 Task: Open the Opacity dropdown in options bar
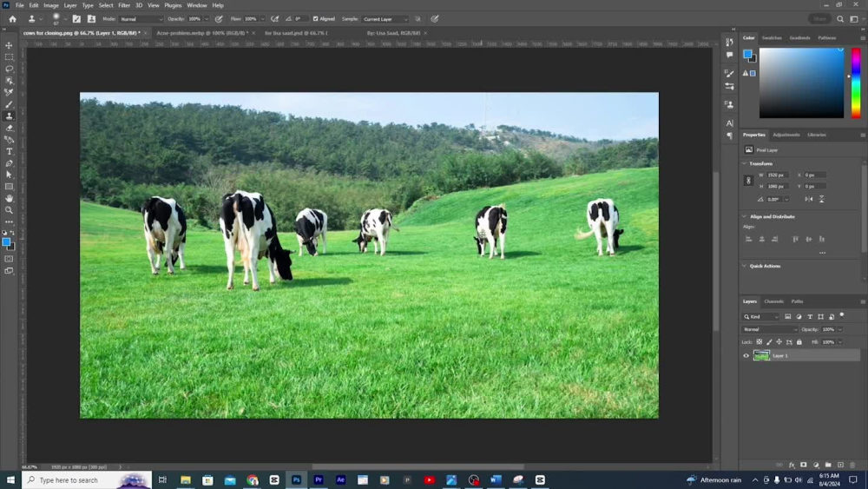click(x=207, y=19)
